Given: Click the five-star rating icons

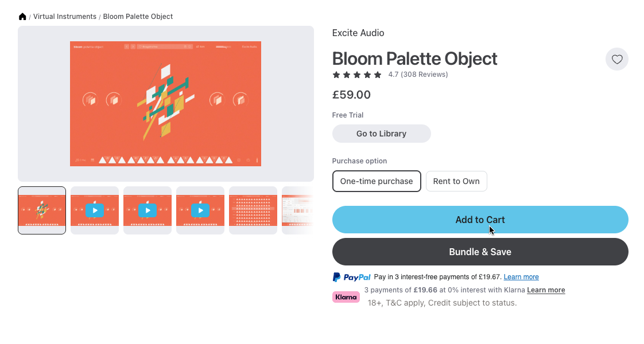Looking at the screenshot, I should (357, 75).
